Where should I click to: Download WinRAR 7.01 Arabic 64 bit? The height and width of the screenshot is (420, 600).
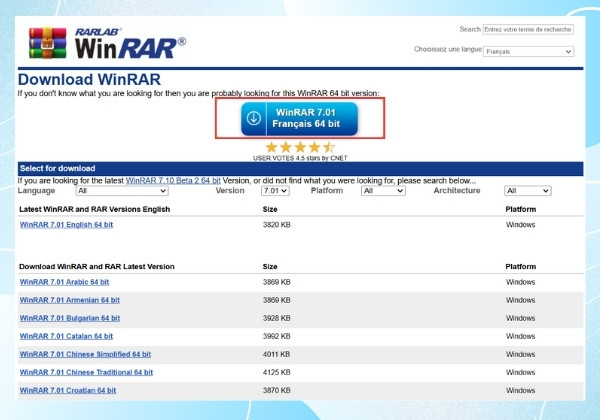click(x=64, y=282)
